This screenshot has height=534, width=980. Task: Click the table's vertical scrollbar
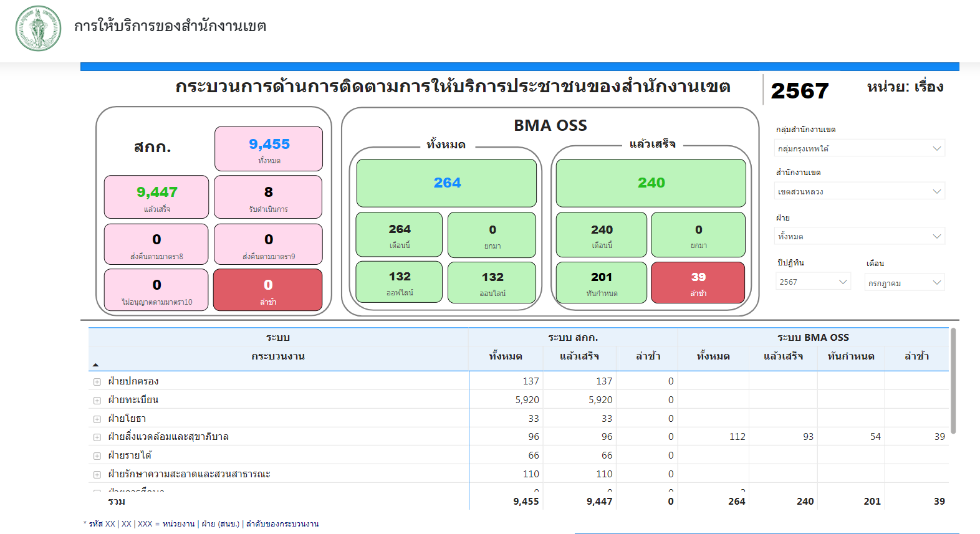953,380
